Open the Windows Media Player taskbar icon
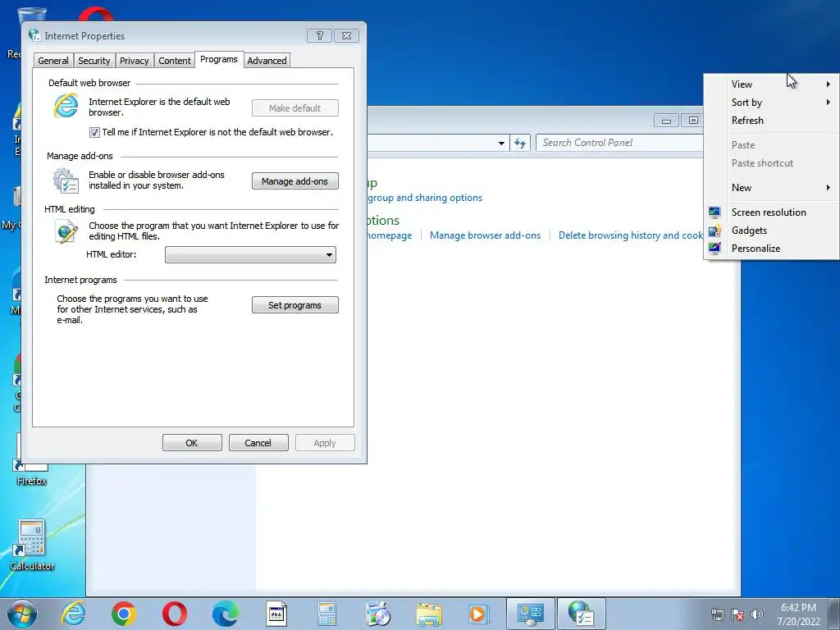The height and width of the screenshot is (630, 840). pyautogui.click(x=478, y=614)
